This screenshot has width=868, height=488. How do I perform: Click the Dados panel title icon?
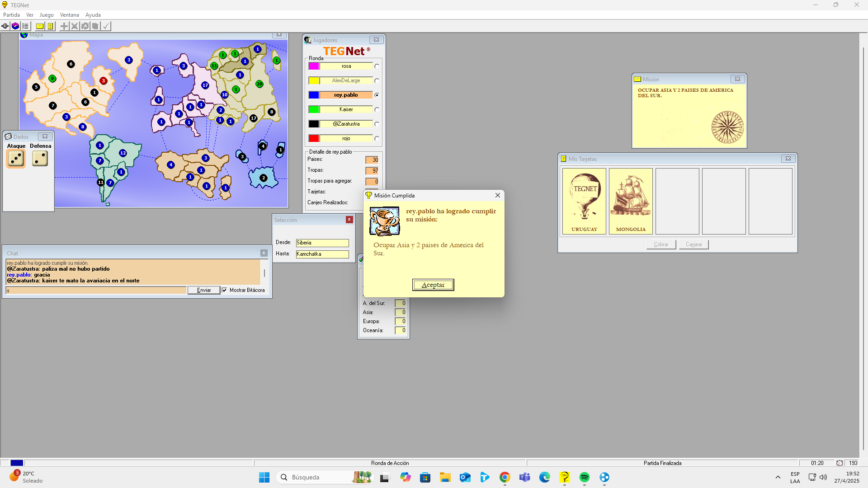8,136
